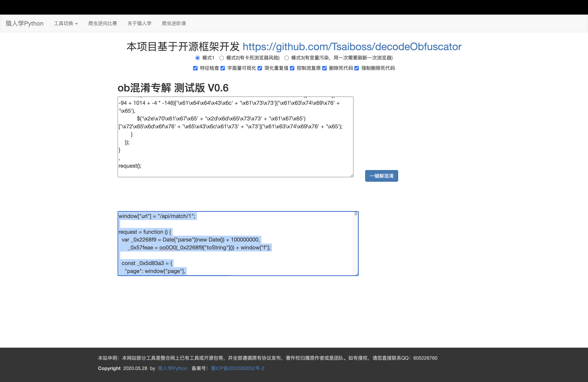Toggle the 强制删除死代码 checkbox
This screenshot has width=588, height=382.
click(x=357, y=68)
